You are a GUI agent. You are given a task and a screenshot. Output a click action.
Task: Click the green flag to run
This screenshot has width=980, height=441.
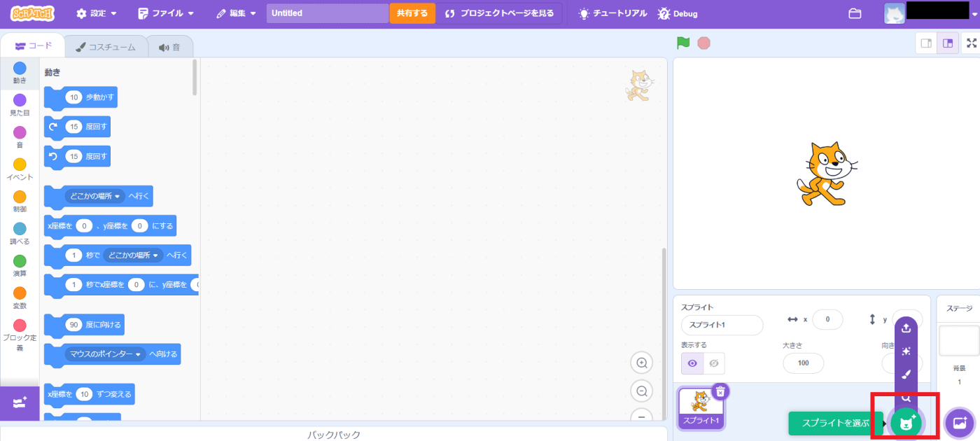[683, 43]
